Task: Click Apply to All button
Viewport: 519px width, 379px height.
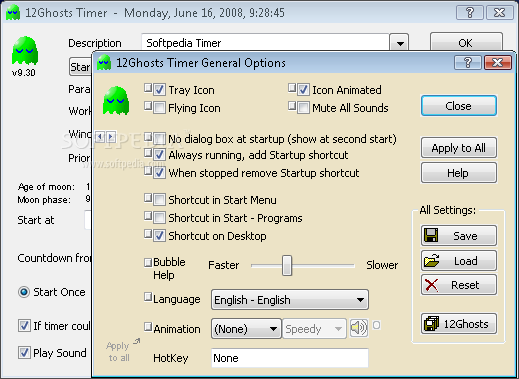Action: (459, 148)
